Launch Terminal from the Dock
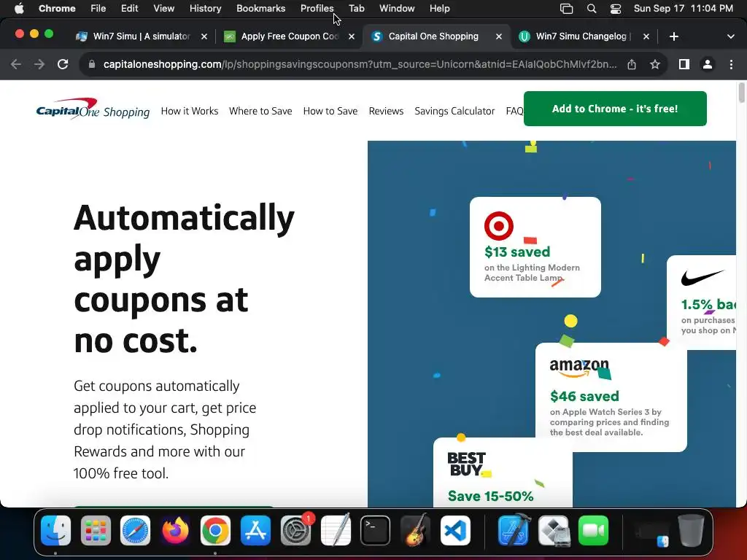Image resolution: width=747 pixels, height=560 pixels. [x=376, y=531]
